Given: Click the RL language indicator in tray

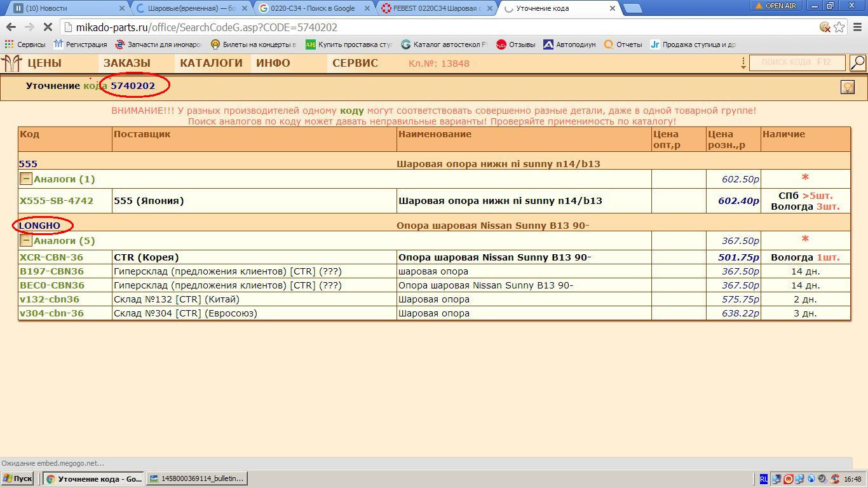Looking at the screenshot, I should pos(764,479).
